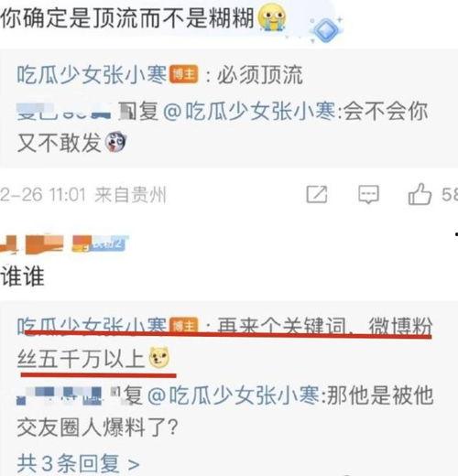Click the 2-26 11:01 来自贵州 timestamp
458x476 pixels.
[x=83, y=194]
